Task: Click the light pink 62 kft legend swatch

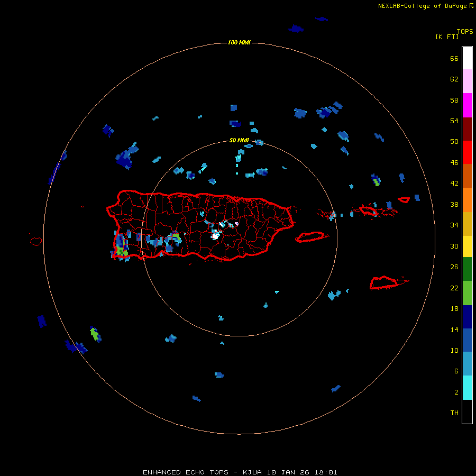Action: click(x=467, y=81)
